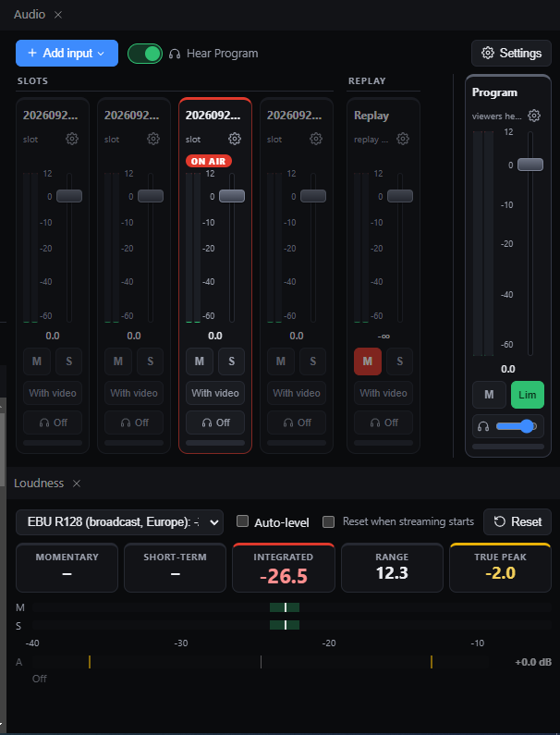Screen dimensions: 560x735
Task: Click the Program strip title
Action: pyautogui.click(x=494, y=92)
